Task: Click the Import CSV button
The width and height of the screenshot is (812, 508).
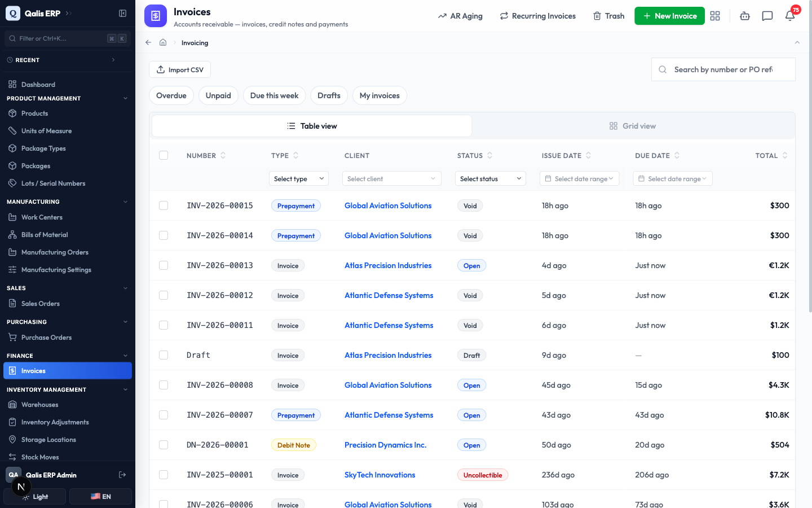Action: coord(180,69)
